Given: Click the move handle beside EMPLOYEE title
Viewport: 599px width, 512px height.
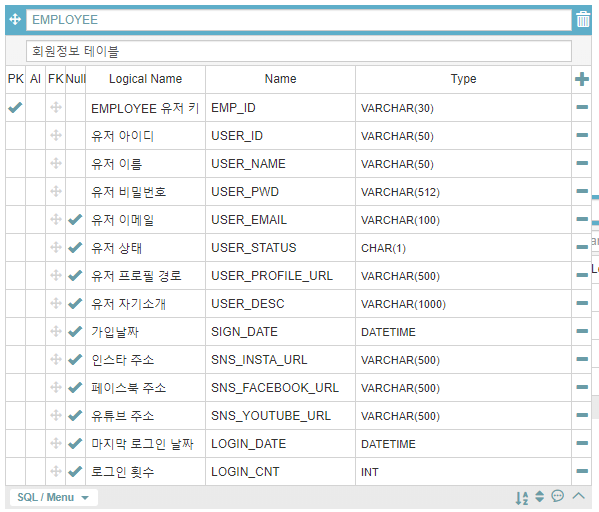Looking at the screenshot, I should click(15, 19).
